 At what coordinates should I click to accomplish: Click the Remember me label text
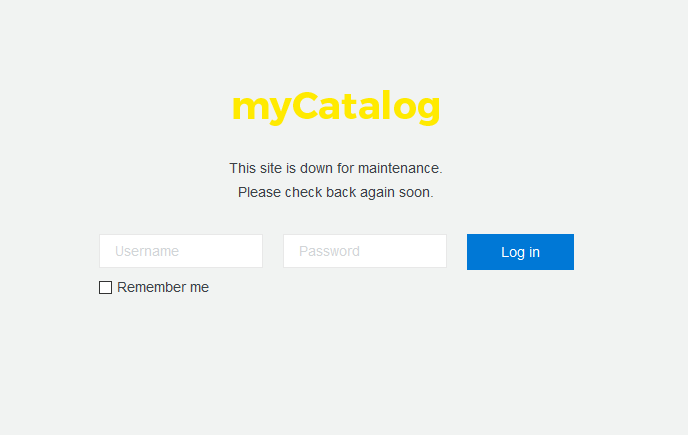(x=163, y=288)
